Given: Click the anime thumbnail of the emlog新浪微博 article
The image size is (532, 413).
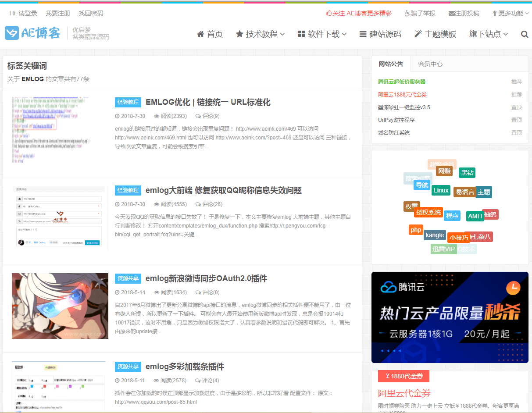Looking at the screenshot, I should (x=60, y=306).
